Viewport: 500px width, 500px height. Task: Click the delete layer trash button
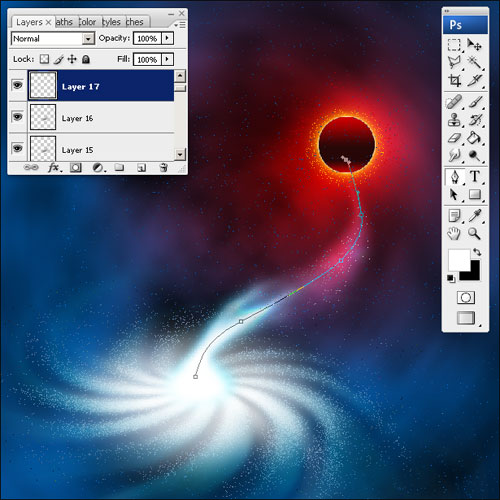coord(163,167)
